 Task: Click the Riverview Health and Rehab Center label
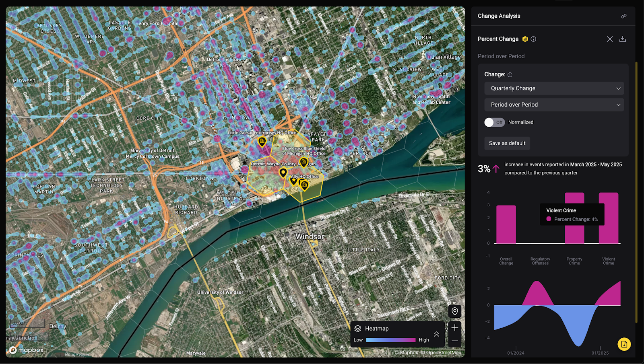pyautogui.click(x=431, y=99)
